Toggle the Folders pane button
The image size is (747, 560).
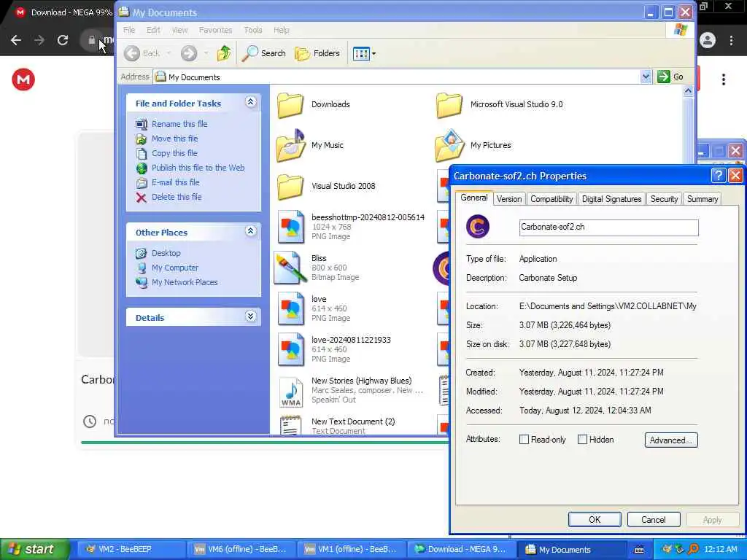[317, 53]
